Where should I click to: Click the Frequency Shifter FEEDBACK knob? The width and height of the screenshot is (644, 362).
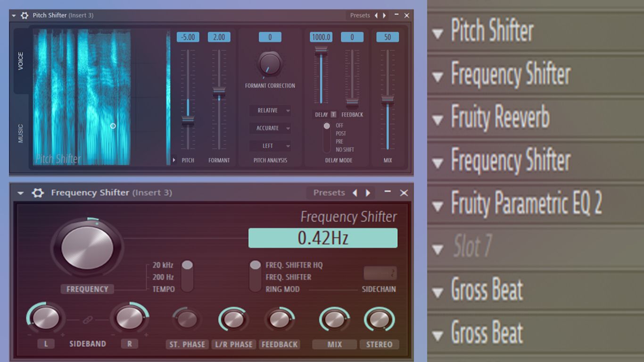(280, 320)
